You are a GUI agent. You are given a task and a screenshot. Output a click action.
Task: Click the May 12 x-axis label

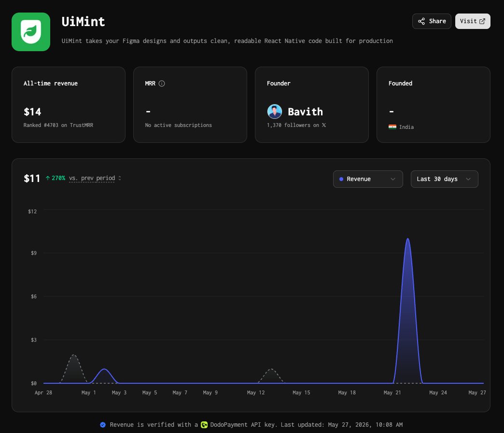coord(255,392)
